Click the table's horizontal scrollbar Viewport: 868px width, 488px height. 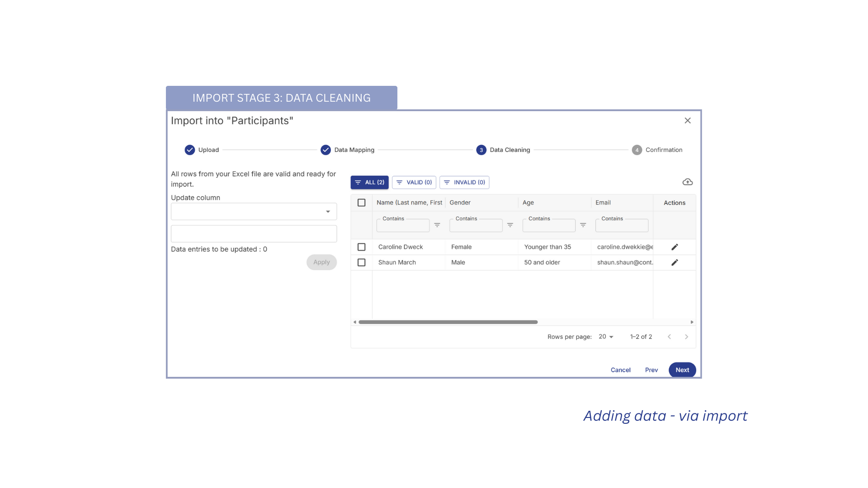point(448,322)
